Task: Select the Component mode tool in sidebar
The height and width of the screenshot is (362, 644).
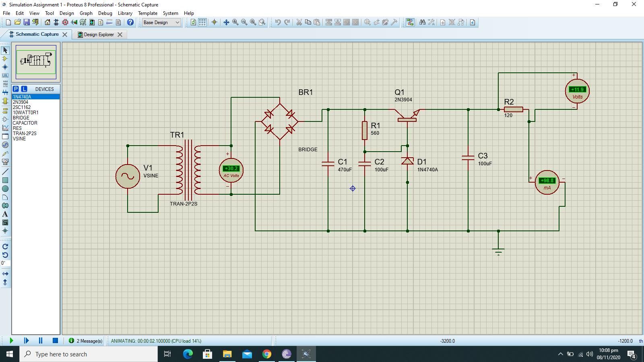Action: [x=5, y=59]
